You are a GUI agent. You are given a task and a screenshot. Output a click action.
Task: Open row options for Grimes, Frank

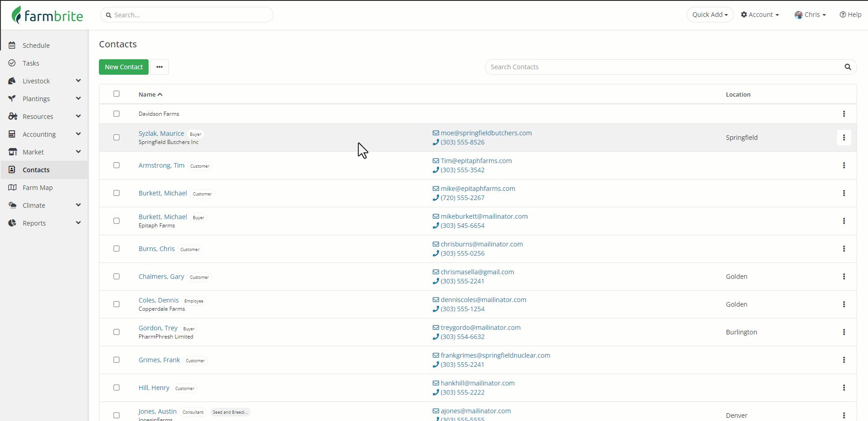click(844, 360)
